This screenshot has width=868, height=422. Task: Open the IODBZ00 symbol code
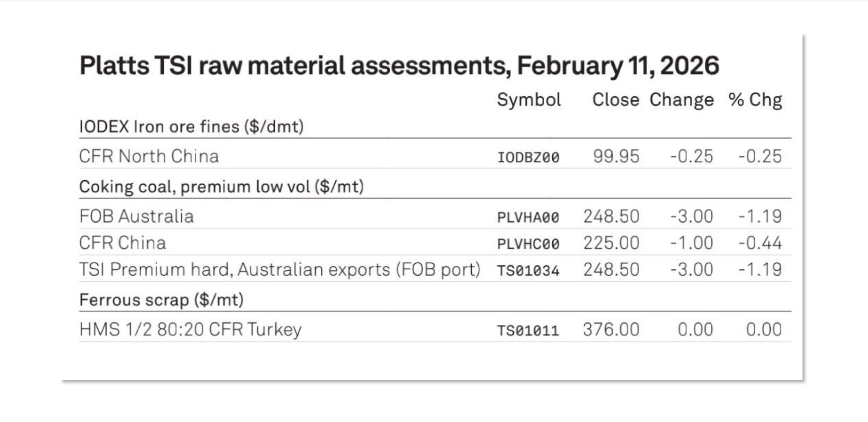click(528, 157)
